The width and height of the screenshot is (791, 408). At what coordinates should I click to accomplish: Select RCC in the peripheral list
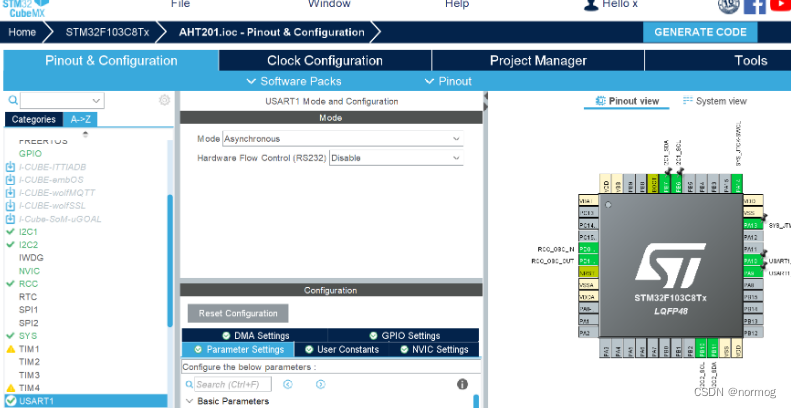[28, 284]
